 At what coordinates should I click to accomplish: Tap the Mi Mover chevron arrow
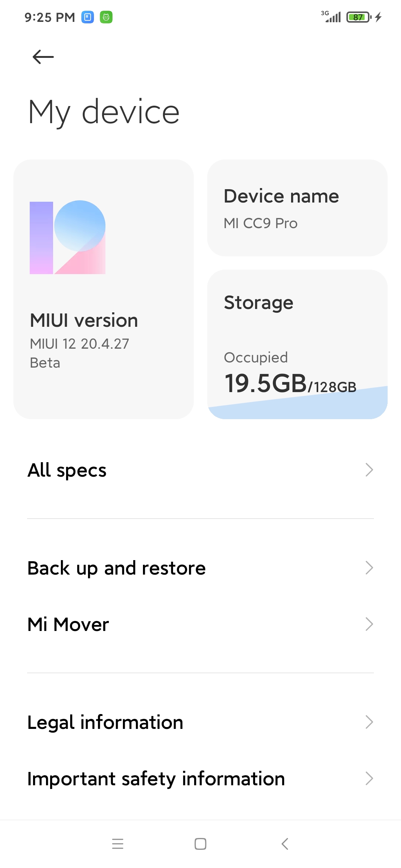coord(369,624)
